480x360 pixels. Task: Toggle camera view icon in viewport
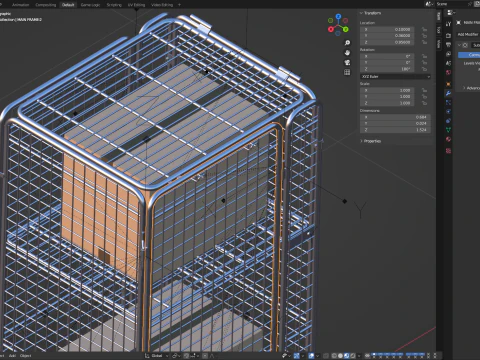coord(347,62)
